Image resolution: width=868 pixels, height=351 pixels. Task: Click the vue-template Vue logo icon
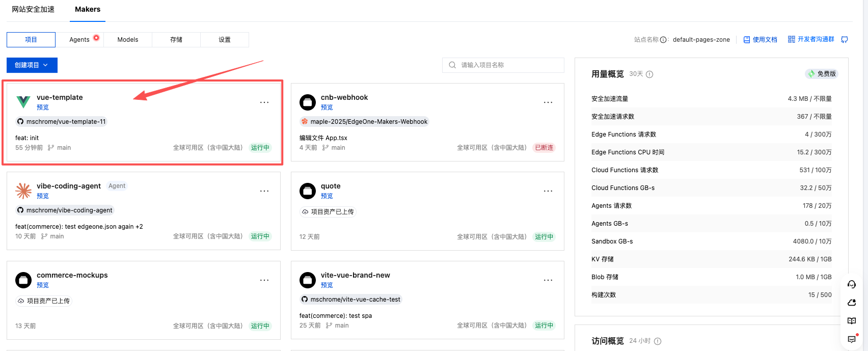point(23,102)
